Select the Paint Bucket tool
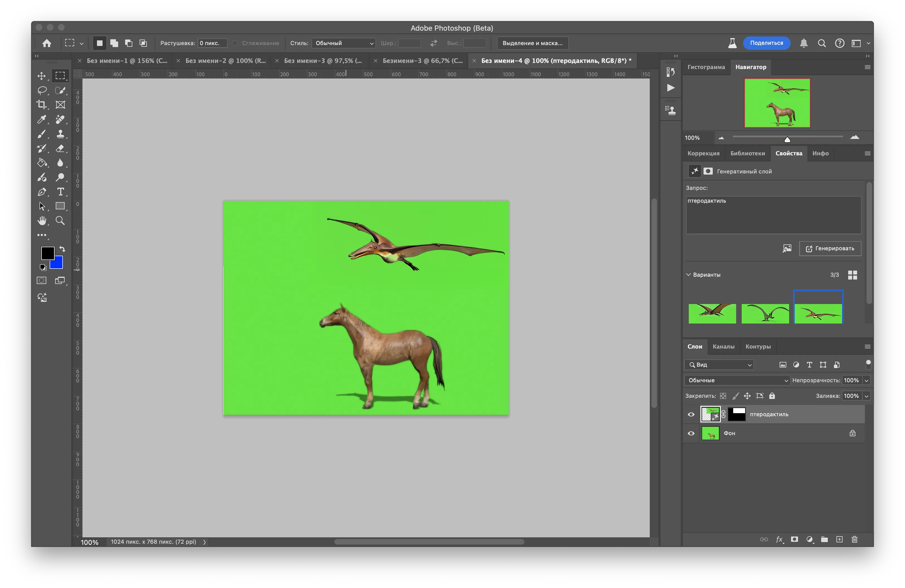Image resolution: width=905 pixels, height=588 pixels. pyautogui.click(x=42, y=163)
